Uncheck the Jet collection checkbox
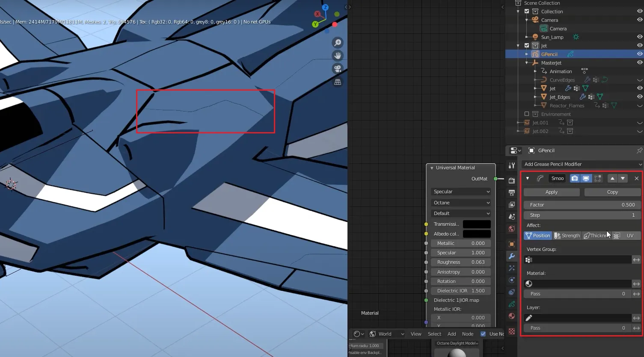 [527, 46]
